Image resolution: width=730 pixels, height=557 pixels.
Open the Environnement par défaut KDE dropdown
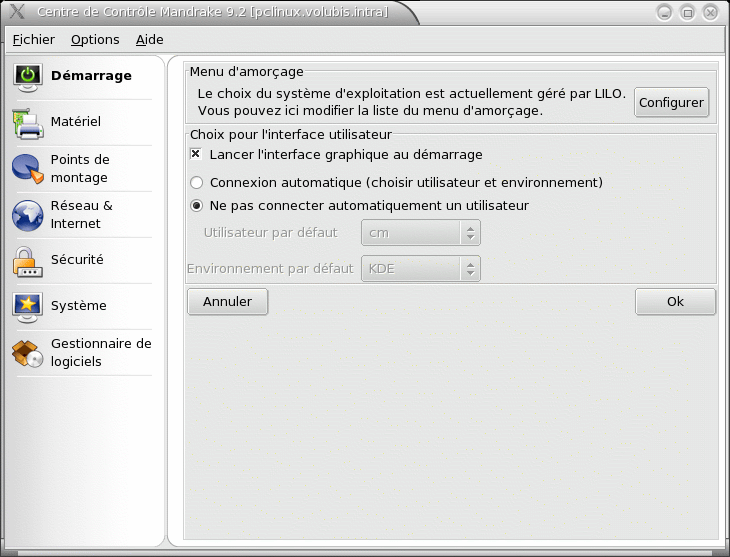pyautogui.click(x=421, y=269)
